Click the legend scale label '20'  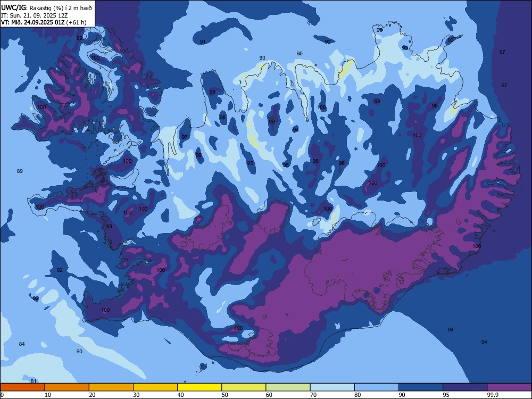tap(92, 395)
